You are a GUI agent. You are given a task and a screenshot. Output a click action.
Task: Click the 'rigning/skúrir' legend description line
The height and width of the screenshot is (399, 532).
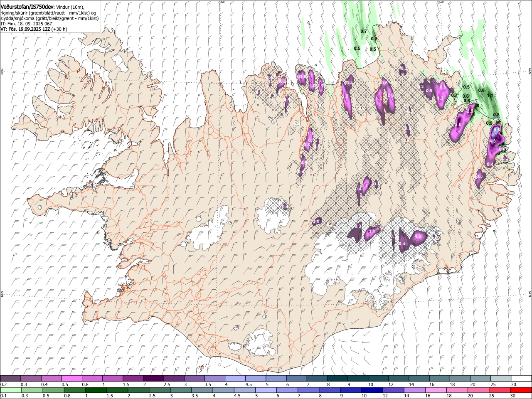48,13
